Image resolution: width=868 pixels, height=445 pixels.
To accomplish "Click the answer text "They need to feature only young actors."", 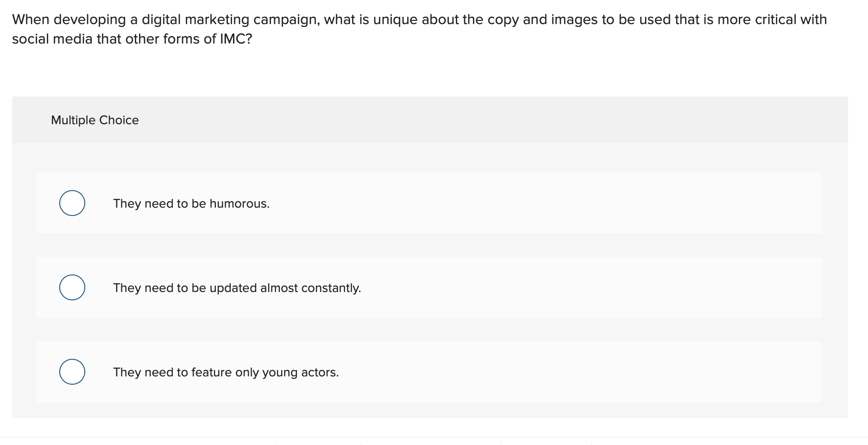I will point(226,372).
